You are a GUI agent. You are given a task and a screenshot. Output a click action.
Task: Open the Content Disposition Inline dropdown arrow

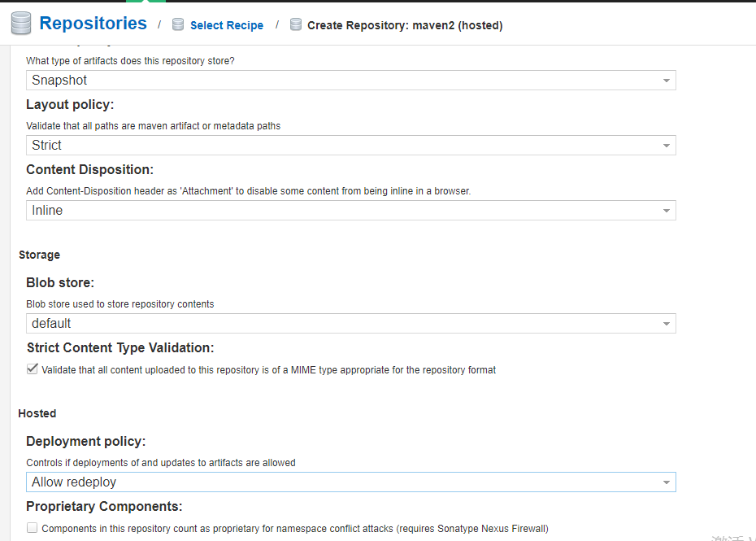click(x=667, y=211)
